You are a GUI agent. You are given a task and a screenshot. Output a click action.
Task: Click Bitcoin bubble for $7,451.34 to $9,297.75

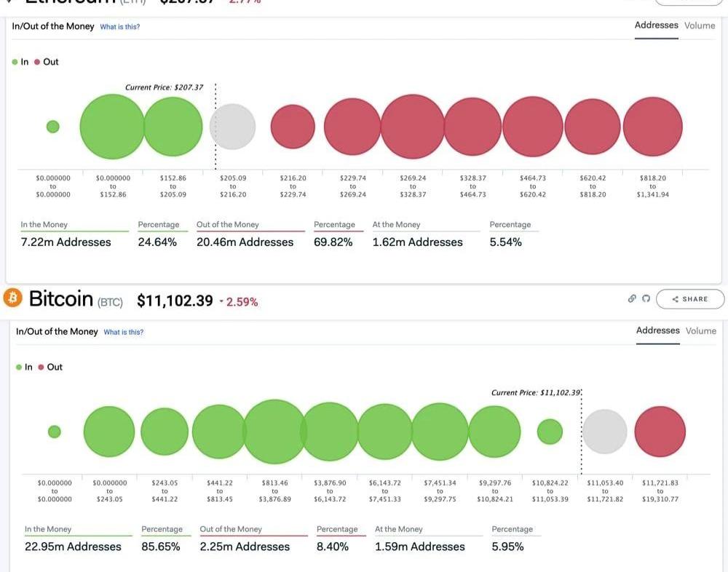[x=440, y=432]
